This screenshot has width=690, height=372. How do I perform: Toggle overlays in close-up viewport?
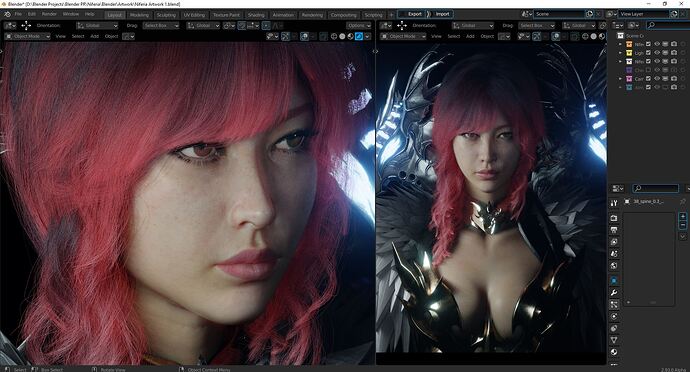point(304,36)
